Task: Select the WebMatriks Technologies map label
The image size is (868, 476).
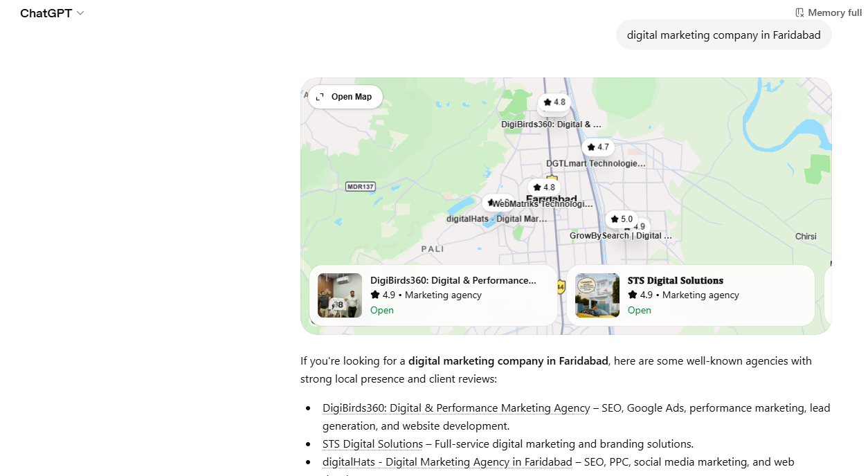Action: click(542, 204)
